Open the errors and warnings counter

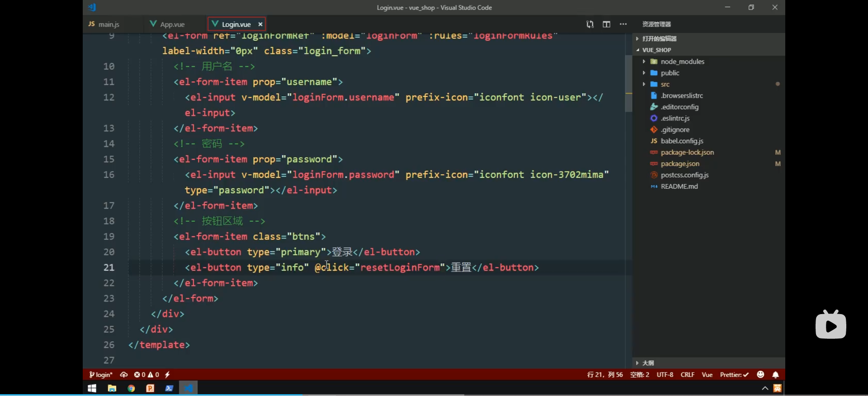[x=146, y=375]
